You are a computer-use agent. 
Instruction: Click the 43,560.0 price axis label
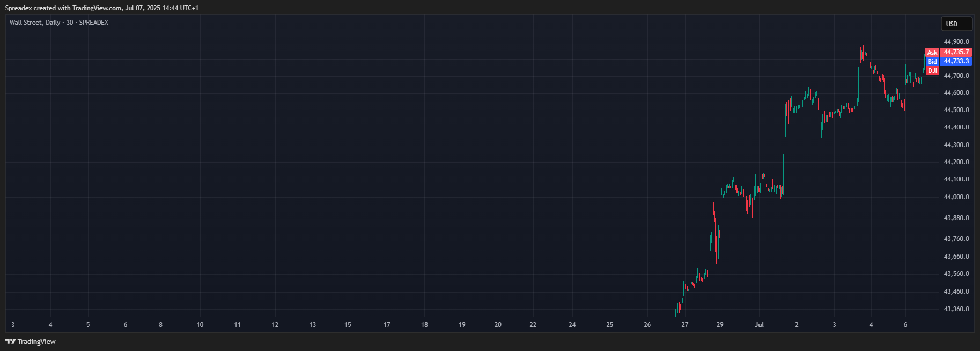[956, 274]
